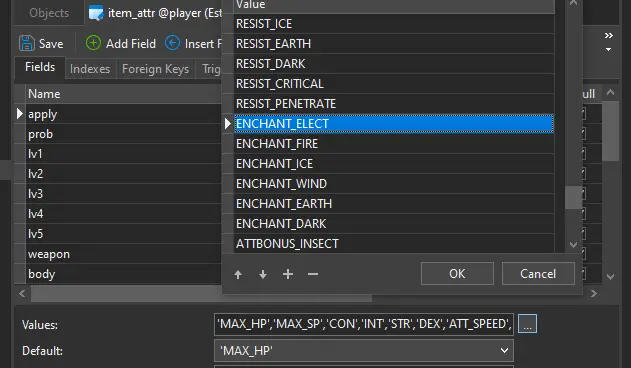The height and width of the screenshot is (368, 631).
Task: Select the prob field row
Action: click(x=124, y=134)
